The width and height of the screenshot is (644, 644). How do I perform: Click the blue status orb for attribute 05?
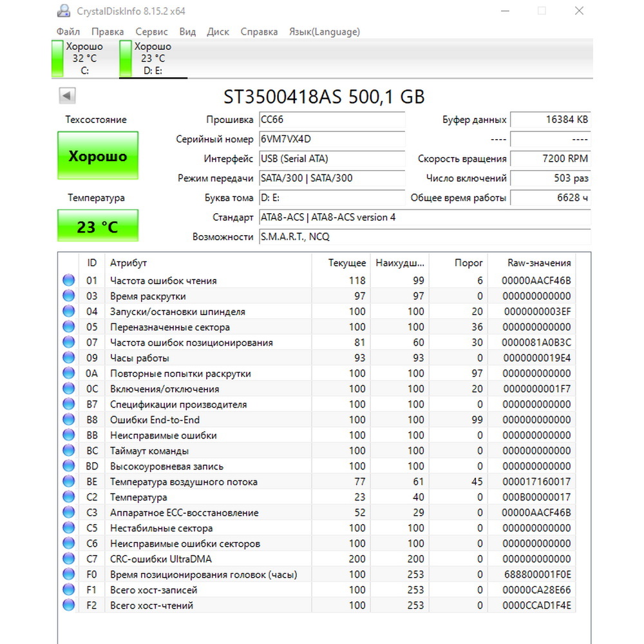point(69,327)
